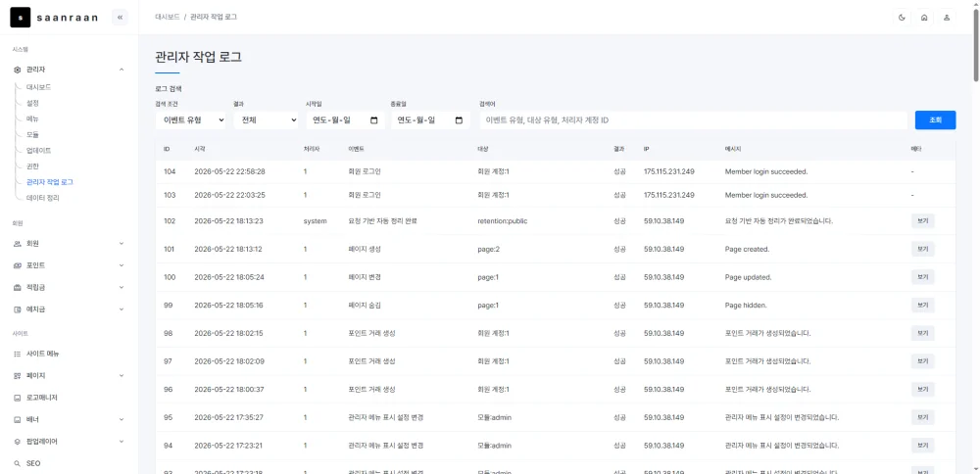Expand the 배너 menu chevron
Viewport: 980px width, 474px height.
122,420
